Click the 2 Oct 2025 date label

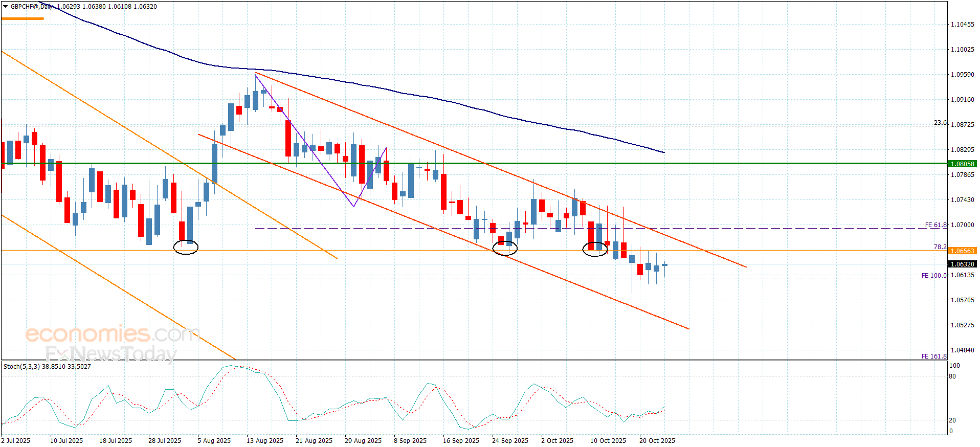(x=558, y=441)
